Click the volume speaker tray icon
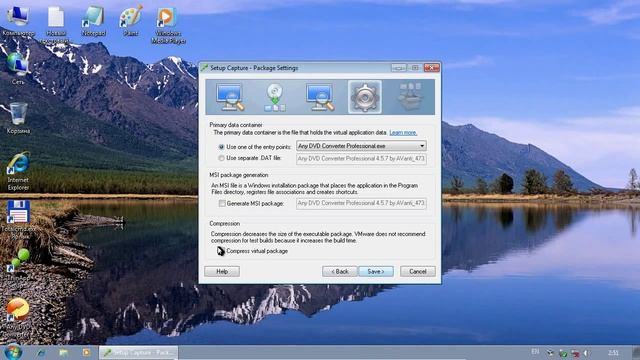This screenshot has width=640, height=360. point(587,353)
